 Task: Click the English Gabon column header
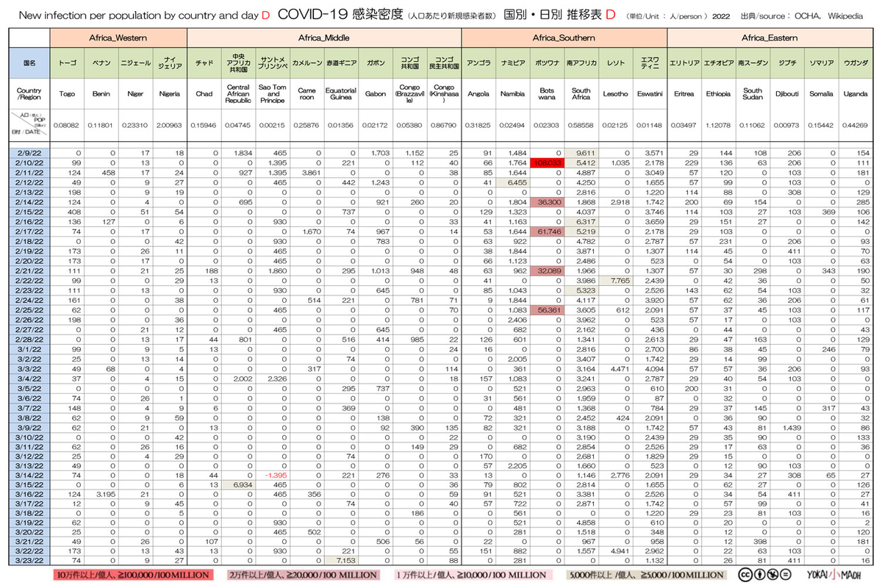[375, 94]
